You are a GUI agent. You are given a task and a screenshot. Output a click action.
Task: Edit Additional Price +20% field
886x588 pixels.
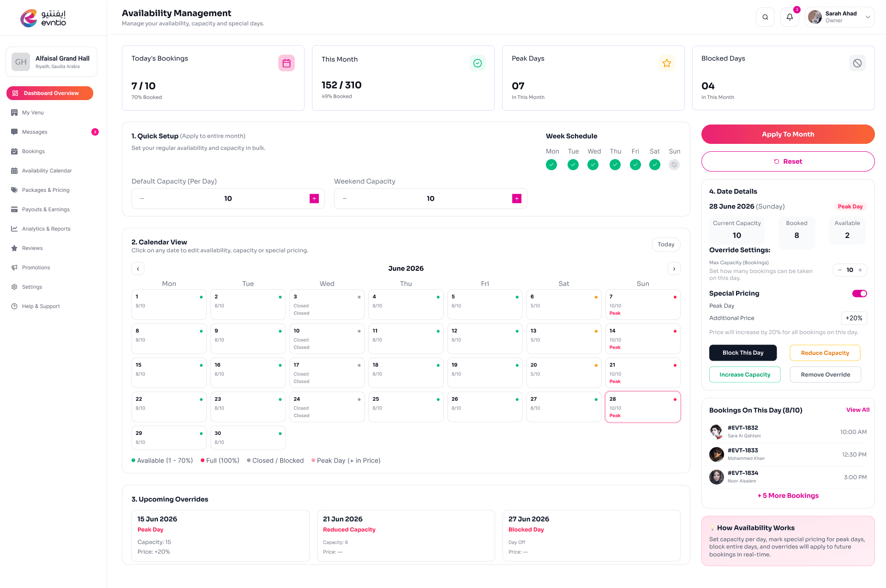coord(854,318)
